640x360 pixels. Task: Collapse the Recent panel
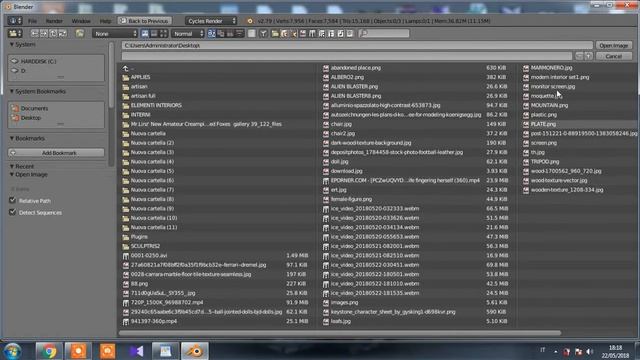[12, 167]
